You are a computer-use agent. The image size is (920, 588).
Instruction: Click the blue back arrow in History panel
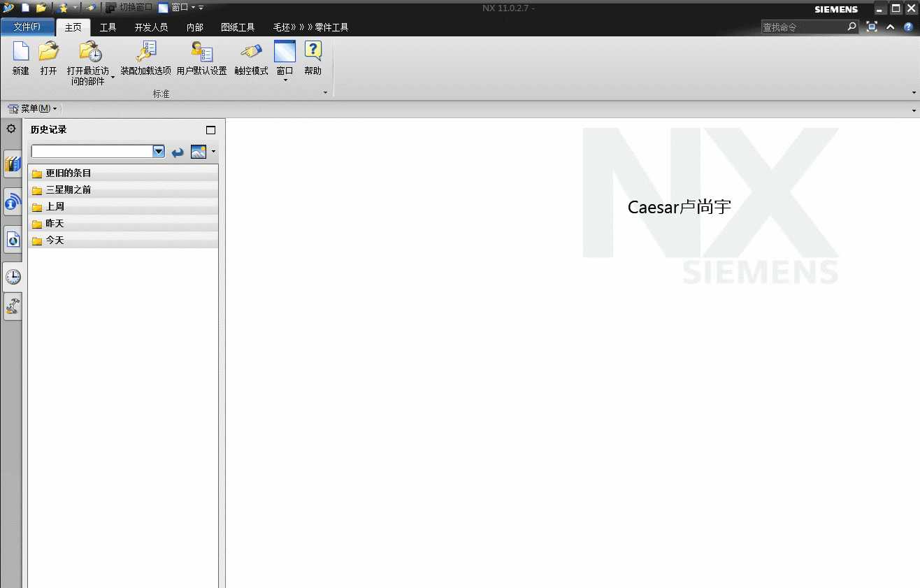178,152
